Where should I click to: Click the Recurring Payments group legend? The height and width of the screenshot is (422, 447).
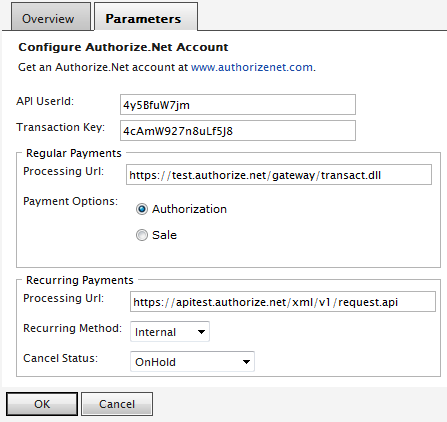[x=80, y=280]
